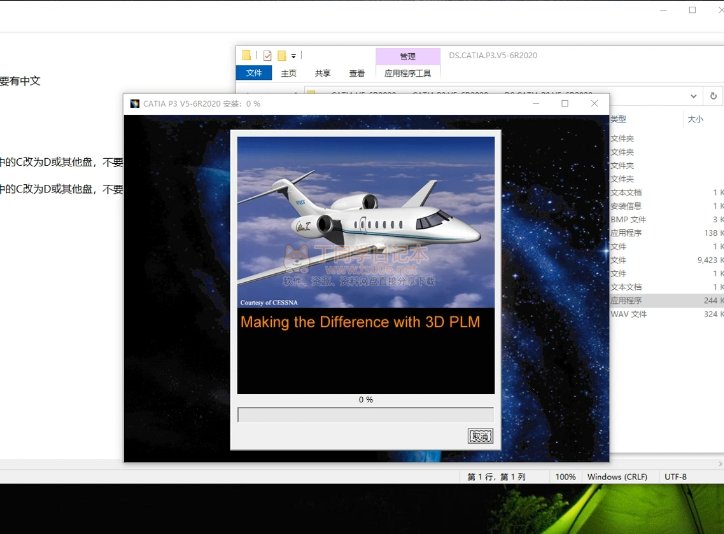Click the new folder quick access icon
Image resolution: width=724 pixels, height=534 pixels.
(282, 55)
